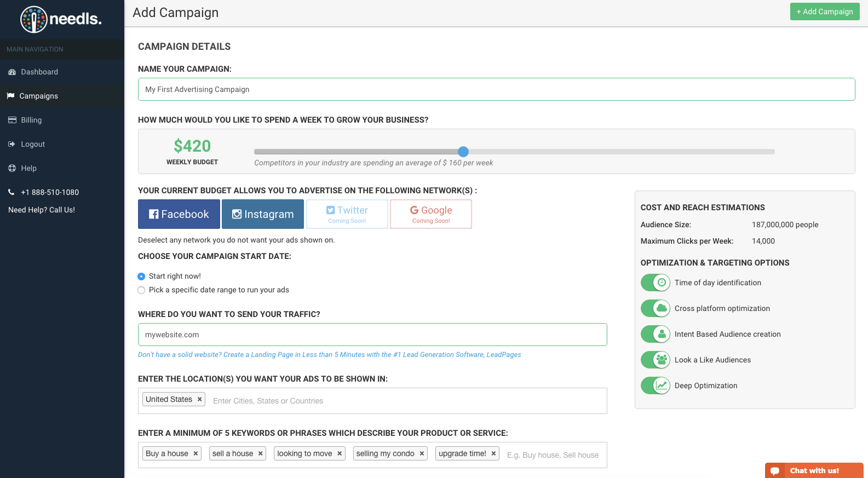868x478 pixels.
Task: Click the keyword entry field
Action: [x=554, y=455]
